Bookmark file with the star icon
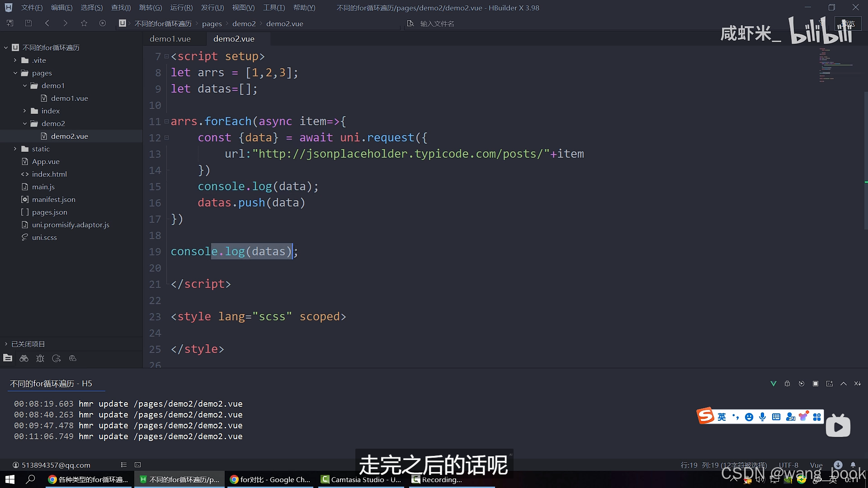The image size is (868, 488). [84, 23]
